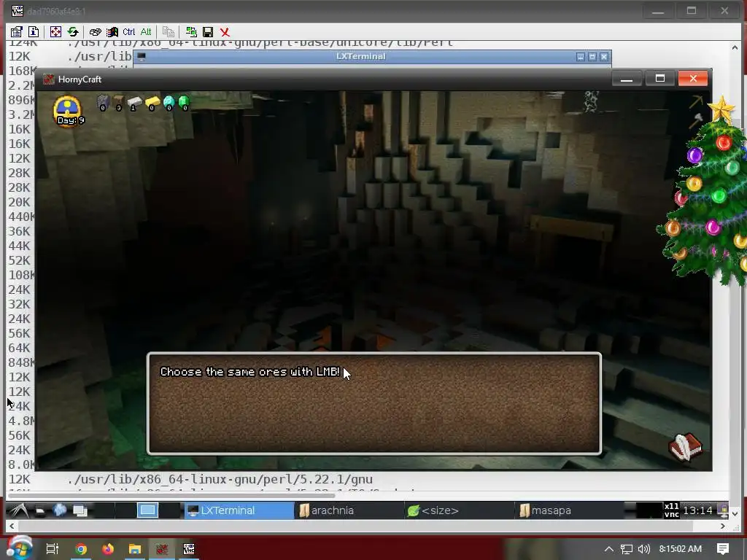This screenshot has width=747, height=560.
Task: Select the emerald resource counter
Action: point(184,102)
